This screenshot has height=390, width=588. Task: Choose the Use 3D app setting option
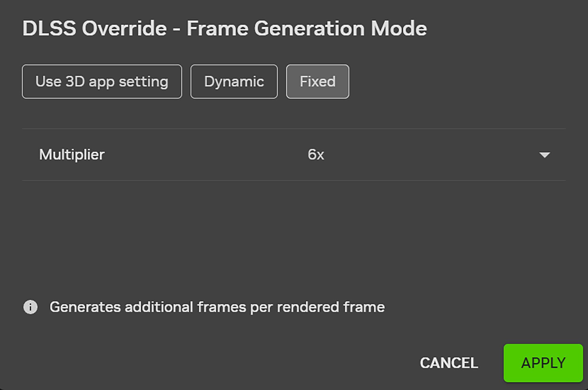pyautogui.click(x=102, y=82)
